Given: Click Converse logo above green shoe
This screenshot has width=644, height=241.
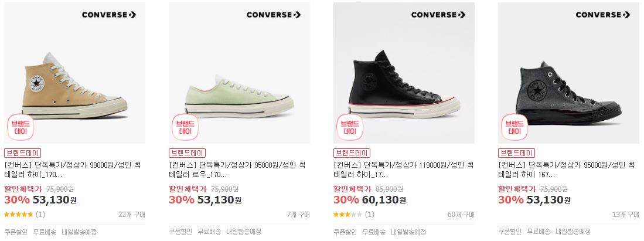Looking at the screenshot, I should (x=274, y=15).
